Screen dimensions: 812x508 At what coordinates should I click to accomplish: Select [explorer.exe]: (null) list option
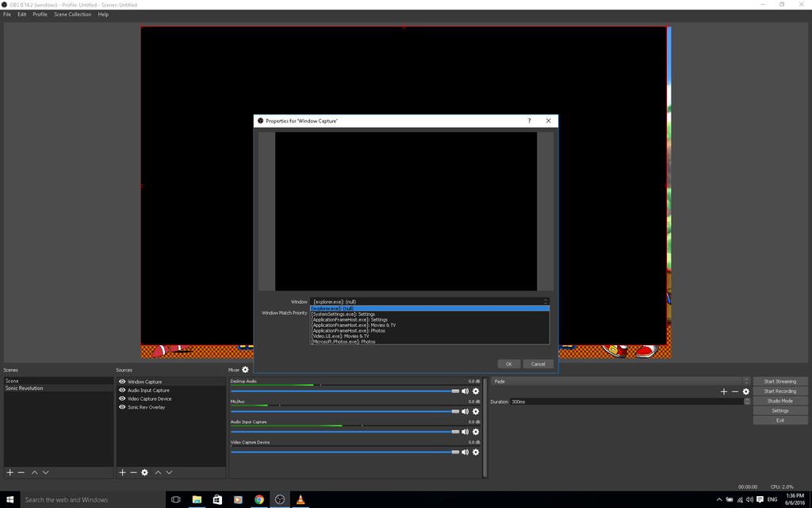click(x=429, y=309)
